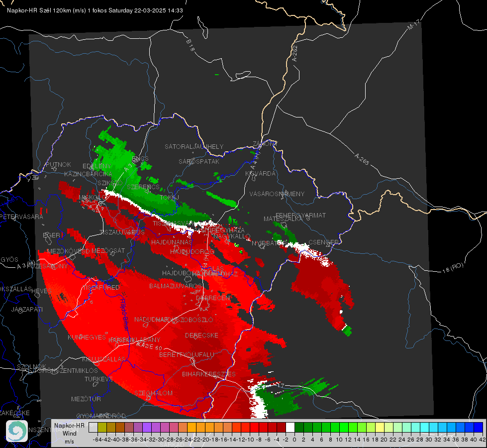487x448 pixels.
Task: Click the MISKOLC city label
Action: 93,198
